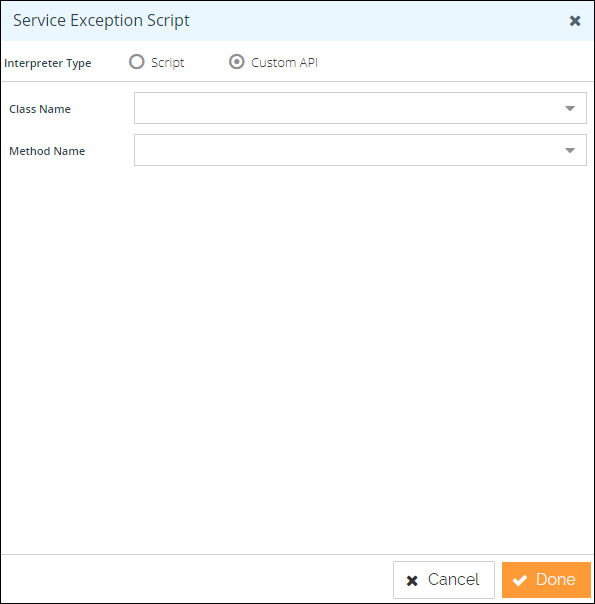Click the Service Exception Script title text

101,20
